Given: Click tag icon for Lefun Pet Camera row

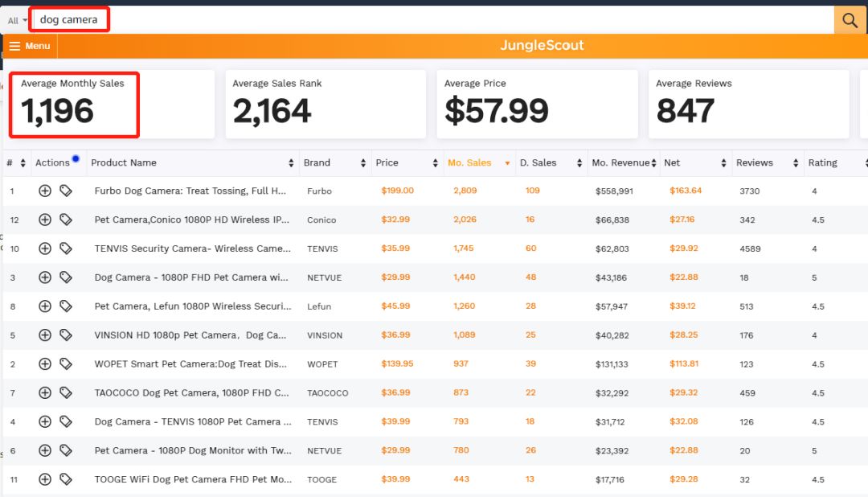Looking at the screenshot, I should [x=66, y=306].
